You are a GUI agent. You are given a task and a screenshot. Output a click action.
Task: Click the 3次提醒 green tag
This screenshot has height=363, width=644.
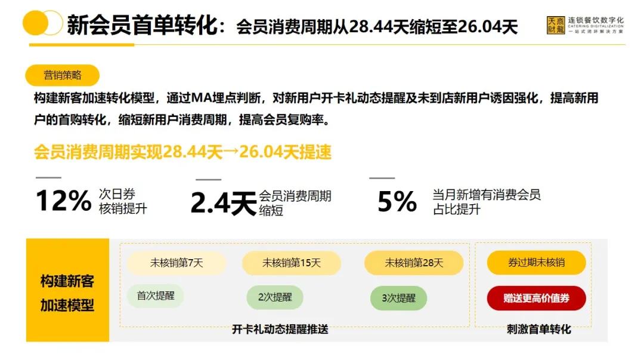pyautogui.click(x=398, y=299)
